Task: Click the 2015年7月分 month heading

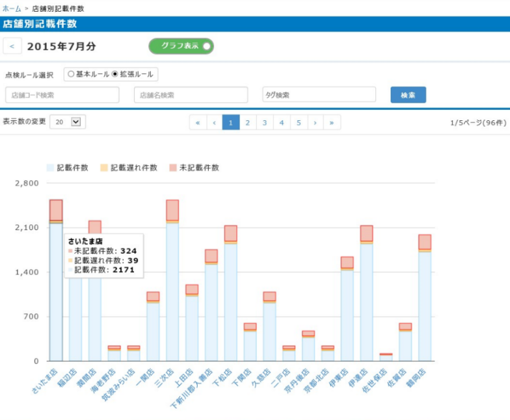Action: click(x=61, y=47)
